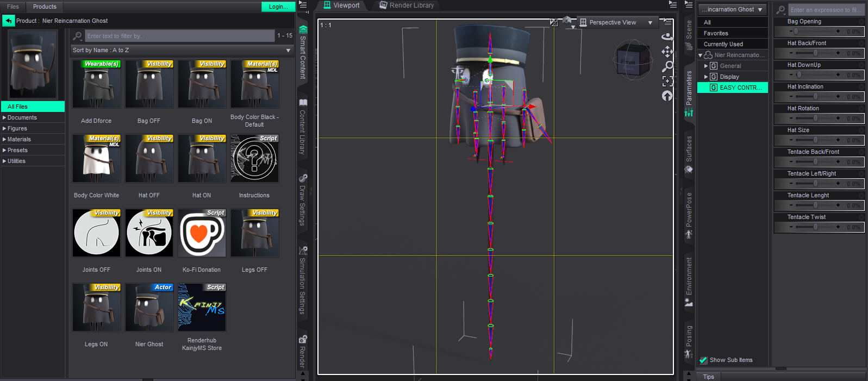Click the Login button
Screen dimensions: 868x381
pos(278,7)
